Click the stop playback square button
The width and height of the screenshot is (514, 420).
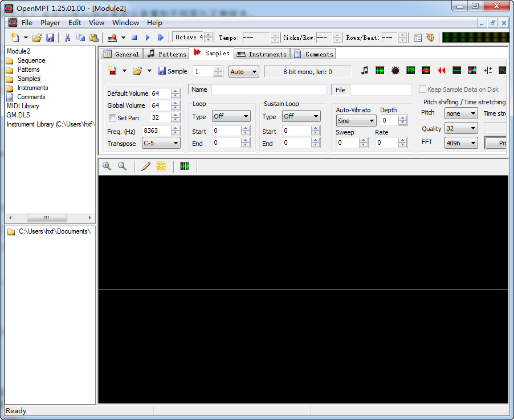coord(134,38)
